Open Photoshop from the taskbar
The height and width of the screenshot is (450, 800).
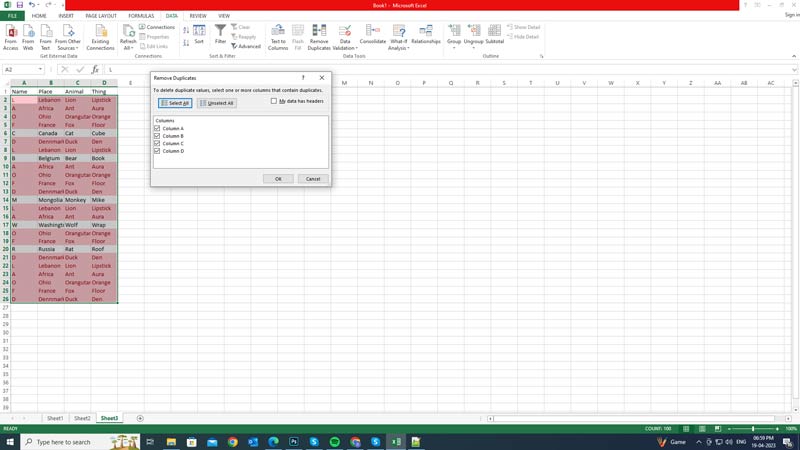coord(294,442)
